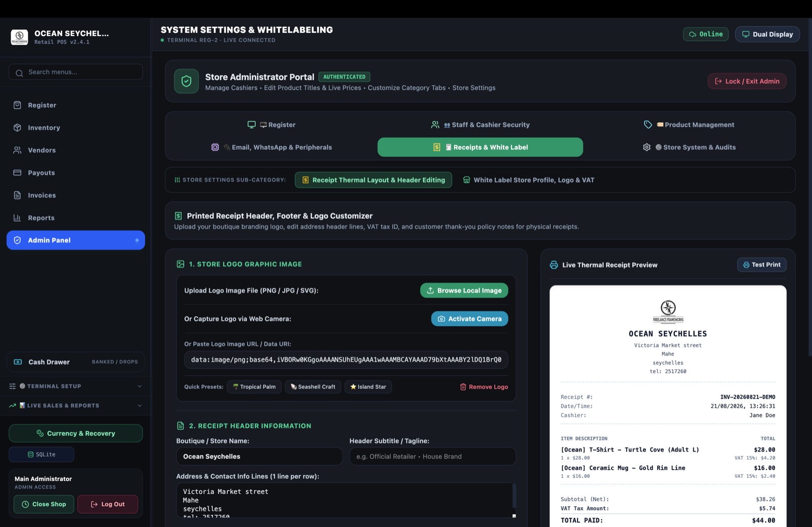812x527 pixels.
Task: Click the cloud icon in Online badge
Action: [x=692, y=34]
